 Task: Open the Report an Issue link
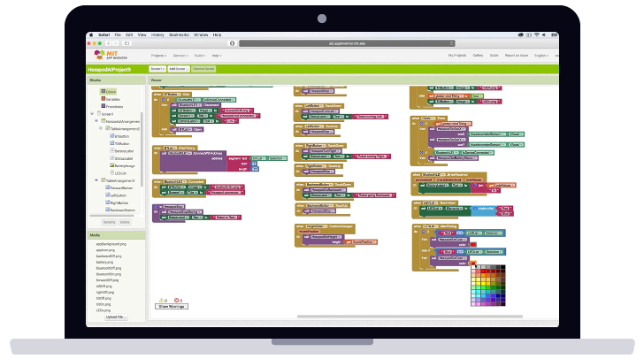coord(517,55)
